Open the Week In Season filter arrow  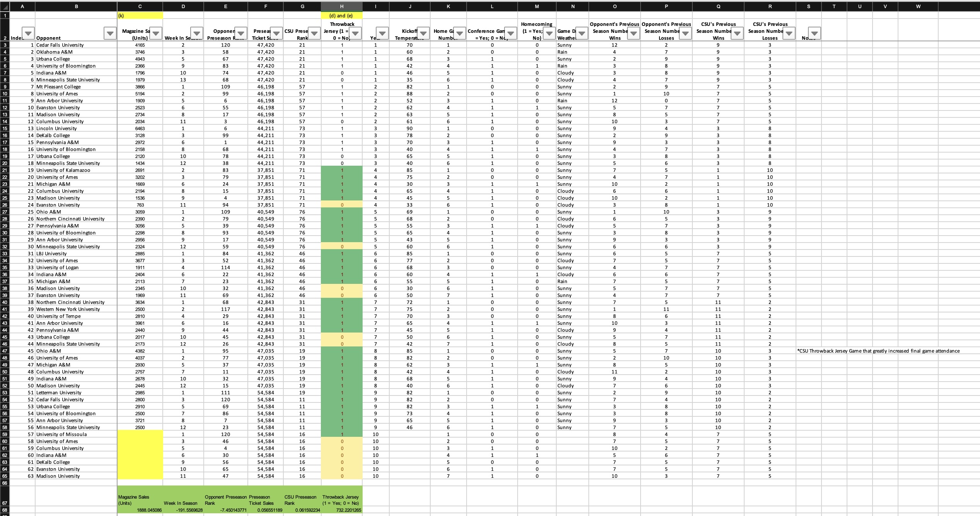[x=197, y=34]
